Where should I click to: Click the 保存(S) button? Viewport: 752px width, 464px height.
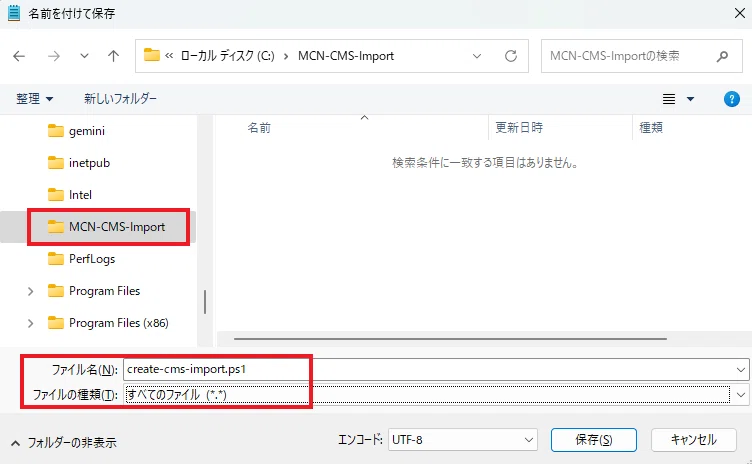[594, 440]
